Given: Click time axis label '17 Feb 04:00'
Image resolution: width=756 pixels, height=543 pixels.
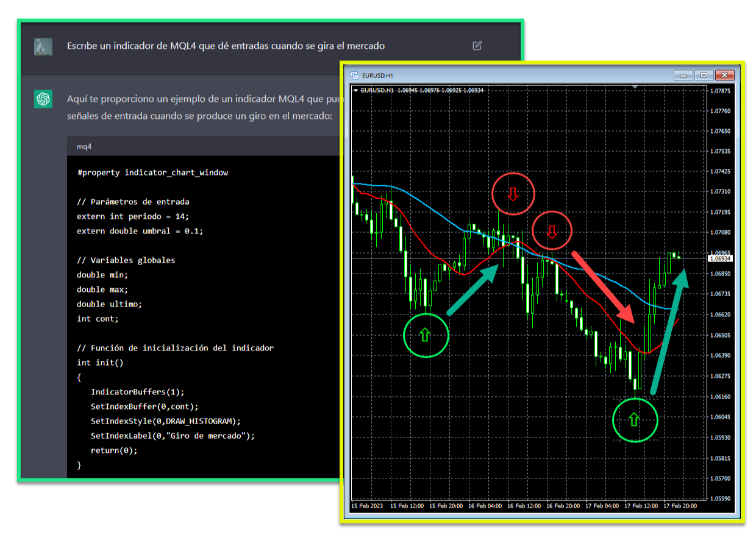Looking at the screenshot, I should pos(602,506).
